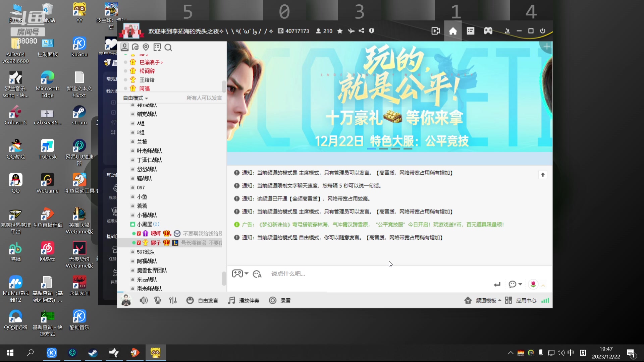Collapse the message input panel caret
Screen dimensions: 644x362
(x=543, y=285)
